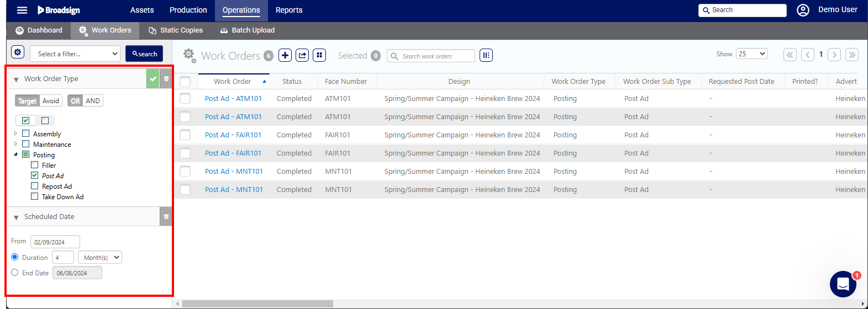Add a new work order with plus icon

pos(285,55)
